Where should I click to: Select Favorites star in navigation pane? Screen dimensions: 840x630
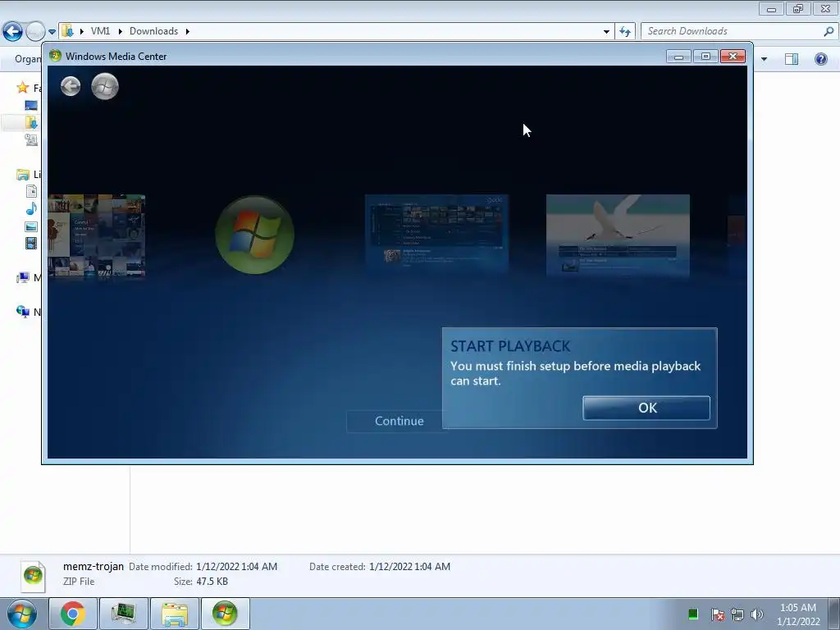pos(22,87)
